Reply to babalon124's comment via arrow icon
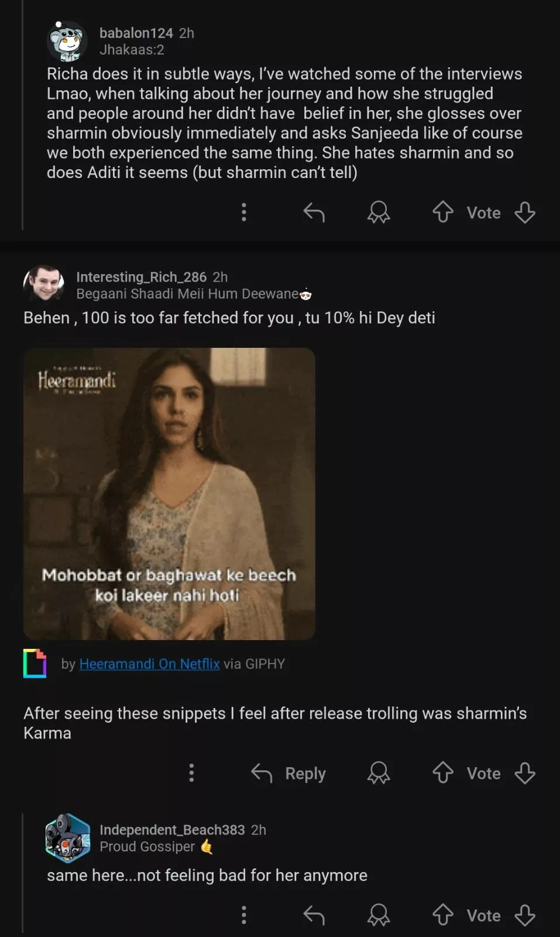The width and height of the screenshot is (560, 937). point(314,212)
